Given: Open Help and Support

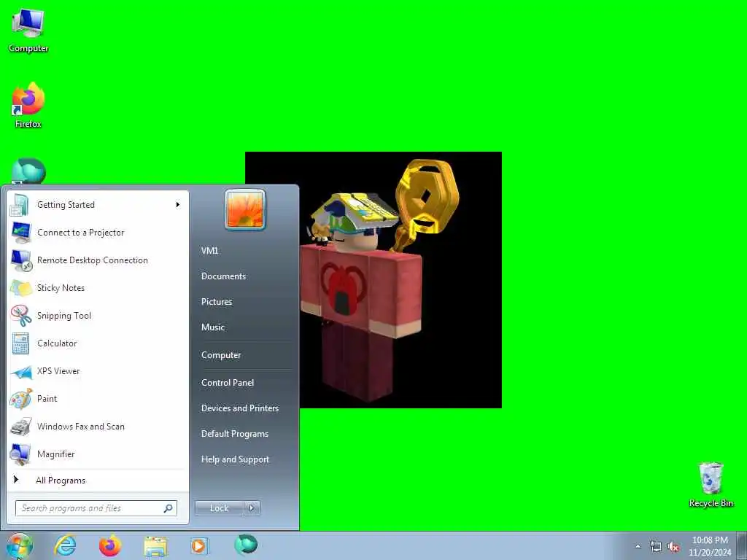Looking at the screenshot, I should point(236,459).
